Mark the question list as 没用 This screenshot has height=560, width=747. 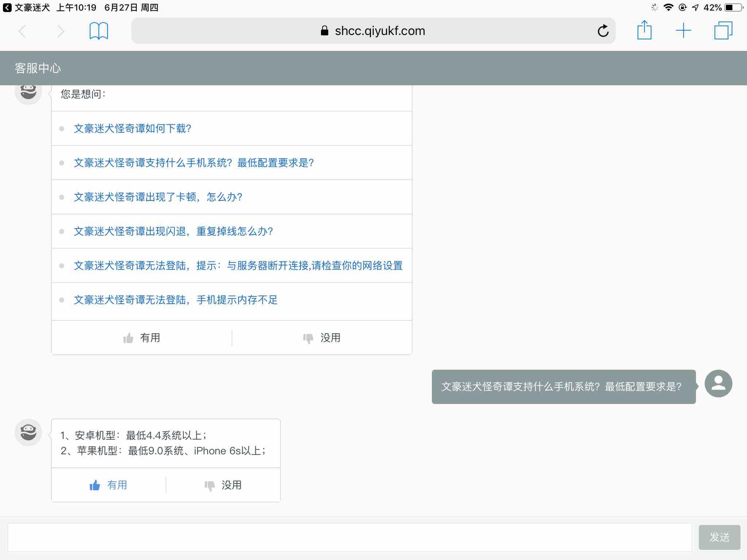[322, 338]
